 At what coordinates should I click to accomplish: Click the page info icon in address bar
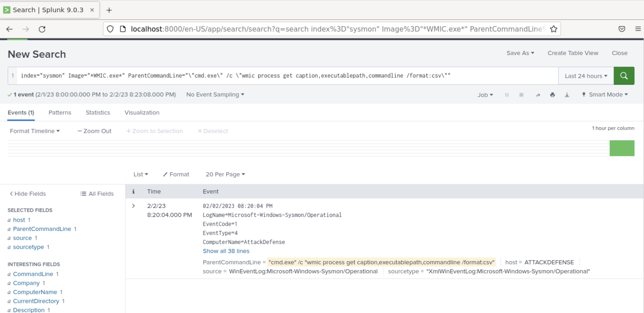click(x=123, y=29)
